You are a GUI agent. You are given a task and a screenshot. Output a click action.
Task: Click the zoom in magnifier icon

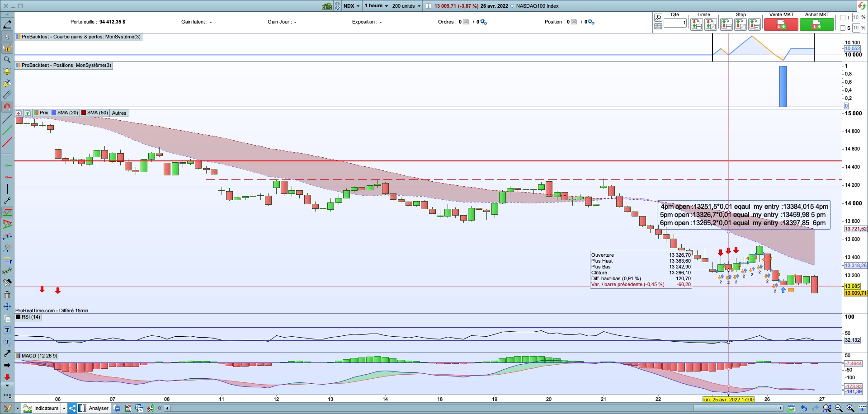[850, 408]
